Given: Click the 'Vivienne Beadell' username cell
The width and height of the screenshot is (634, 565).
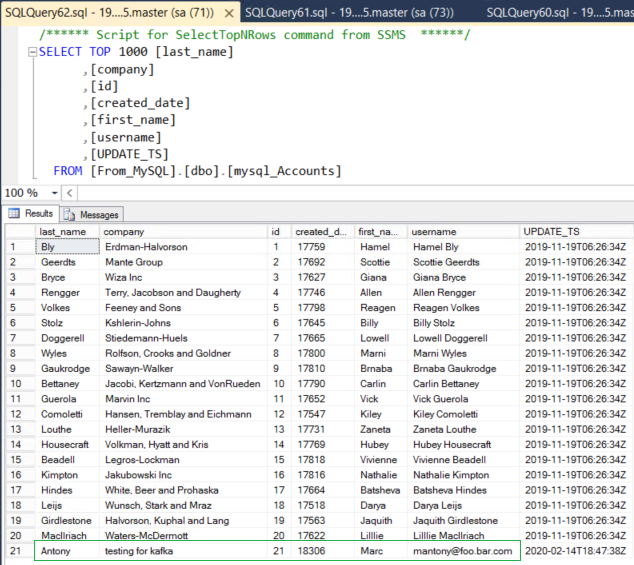Looking at the screenshot, I should [x=463, y=460].
